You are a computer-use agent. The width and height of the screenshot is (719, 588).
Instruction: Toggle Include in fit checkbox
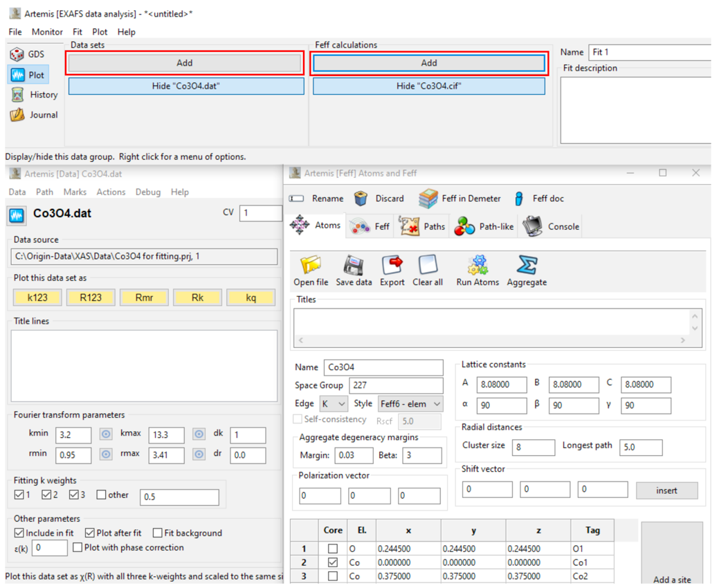pos(19,533)
